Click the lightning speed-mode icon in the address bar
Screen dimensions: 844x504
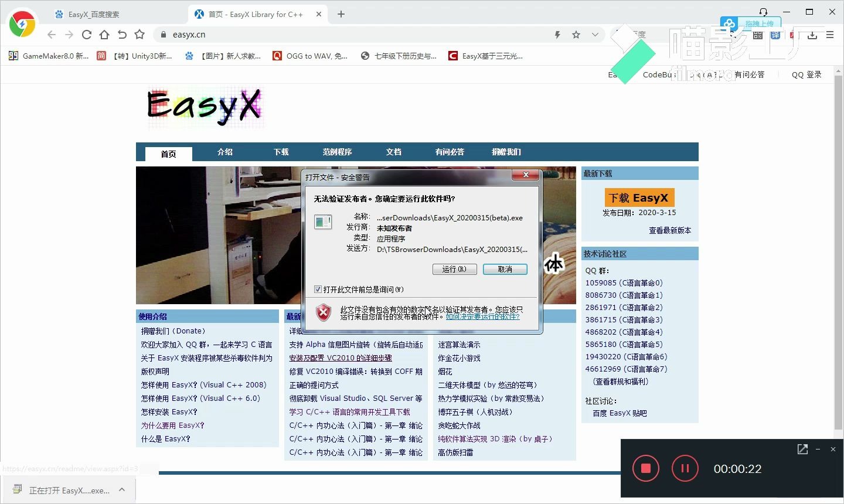[557, 35]
